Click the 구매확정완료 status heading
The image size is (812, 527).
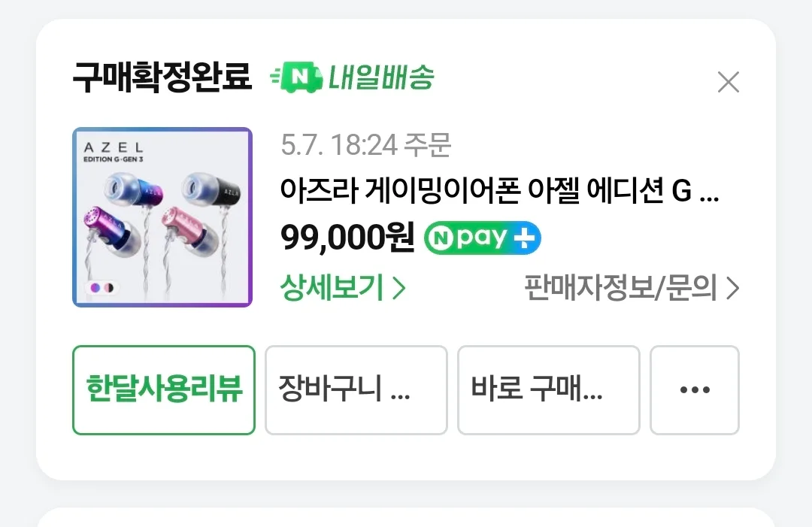click(x=162, y=77)
